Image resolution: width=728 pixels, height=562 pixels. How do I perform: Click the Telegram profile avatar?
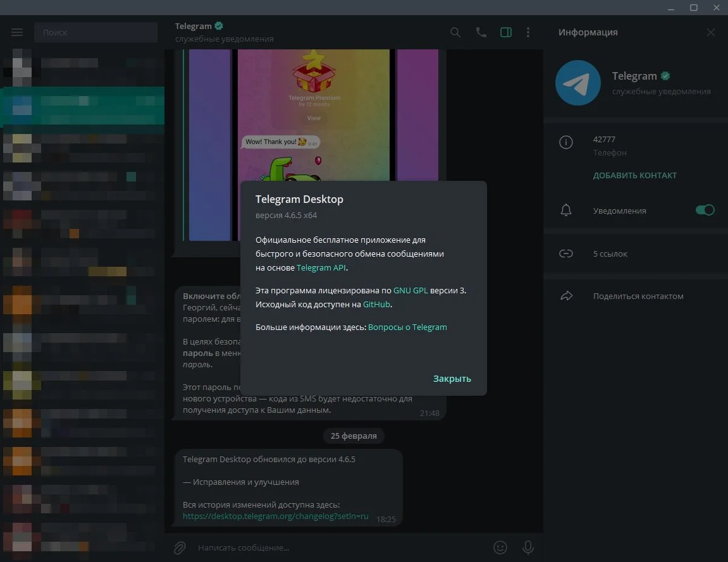click(578, 83)
